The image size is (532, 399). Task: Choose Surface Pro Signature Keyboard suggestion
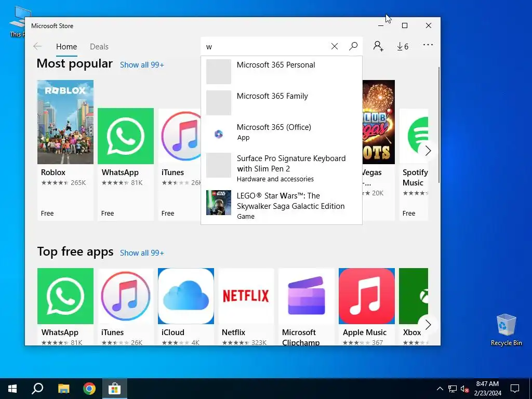pos(282,168)
